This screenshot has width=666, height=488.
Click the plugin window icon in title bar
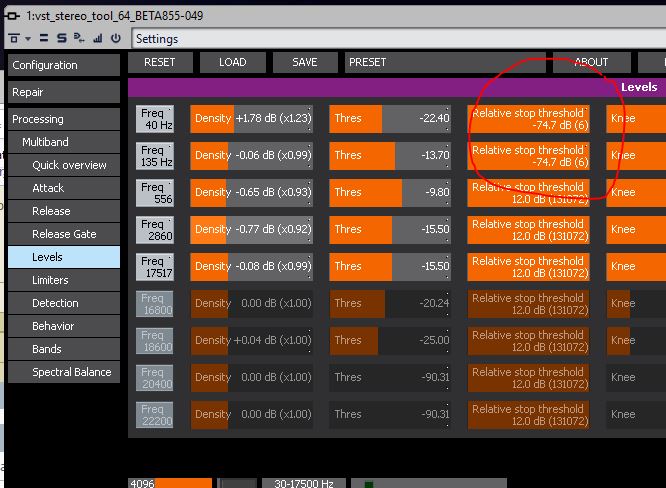point(12,16)
